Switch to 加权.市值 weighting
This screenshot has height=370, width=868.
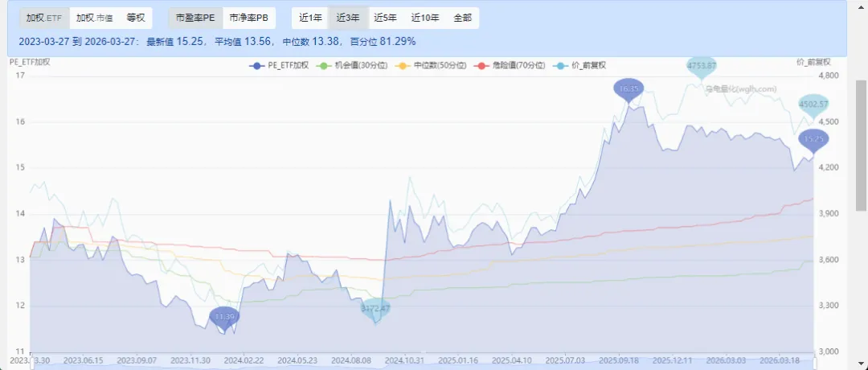94,18
